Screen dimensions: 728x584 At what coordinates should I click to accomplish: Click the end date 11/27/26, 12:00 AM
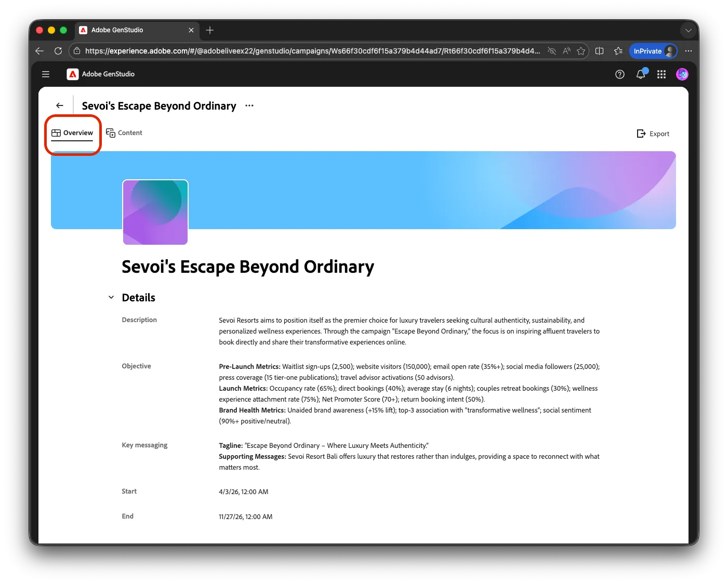coord(246,517)
